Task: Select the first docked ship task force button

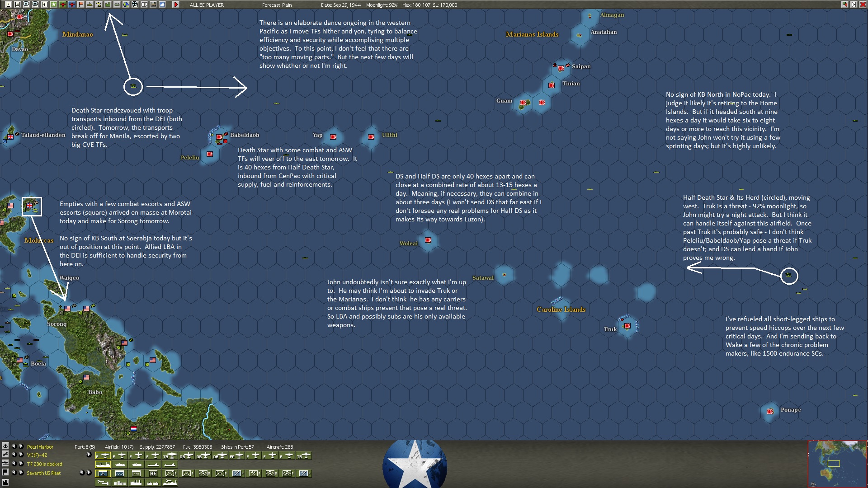Action: (x=103, y=465)
